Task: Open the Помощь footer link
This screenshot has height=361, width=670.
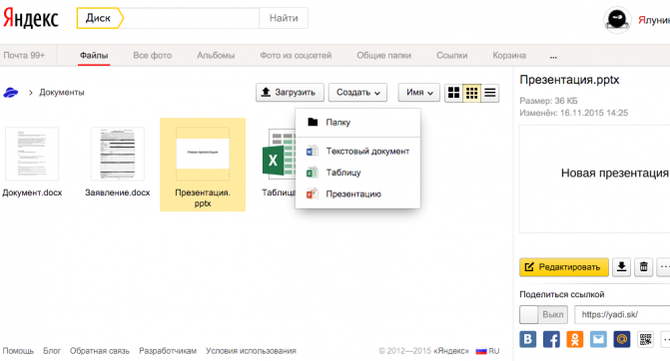Action: [x=18, y=351]
